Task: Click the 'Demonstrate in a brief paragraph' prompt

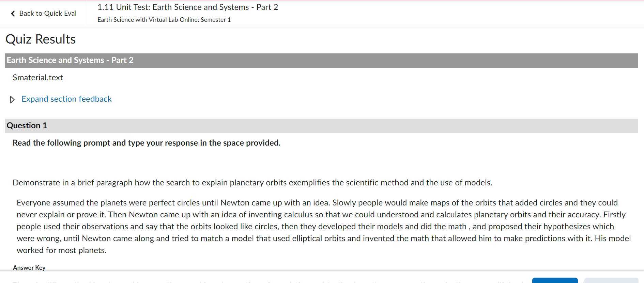Action: coord(252,183)
